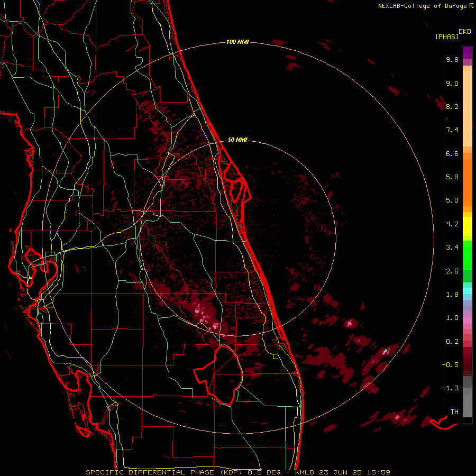Click the 3.4 value on the color scale

point(452,248)
